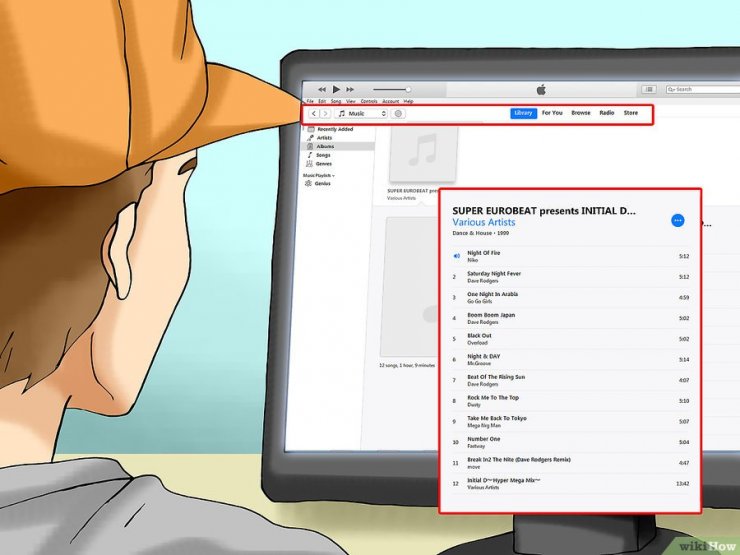Select the Library tab
740x555 pixels.
coord(523,113)
